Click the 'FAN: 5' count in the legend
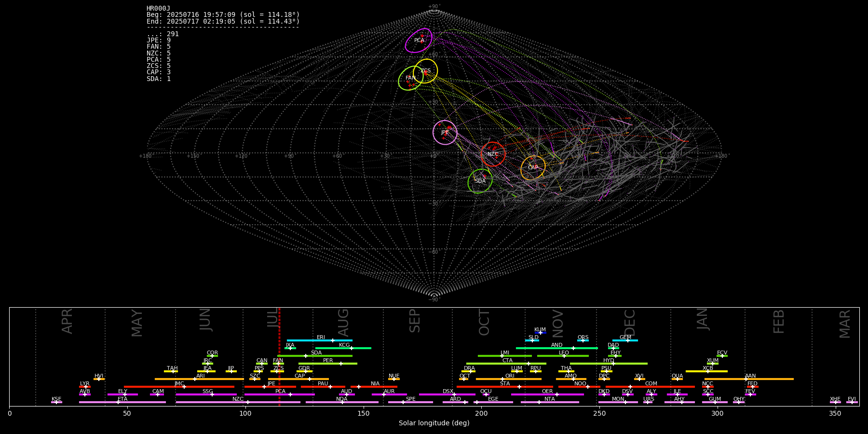This screenshot has width=868, height=434. (159, 47)
